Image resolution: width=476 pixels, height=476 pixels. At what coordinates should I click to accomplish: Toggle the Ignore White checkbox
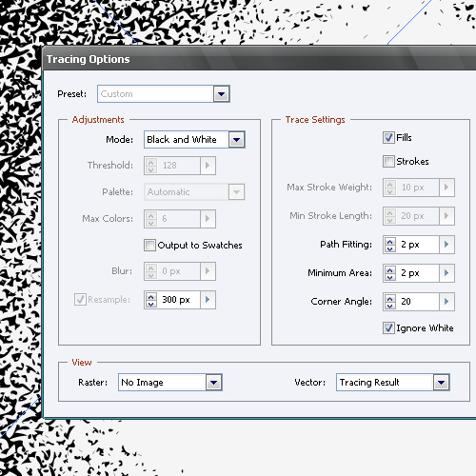(x=388, y=328)
